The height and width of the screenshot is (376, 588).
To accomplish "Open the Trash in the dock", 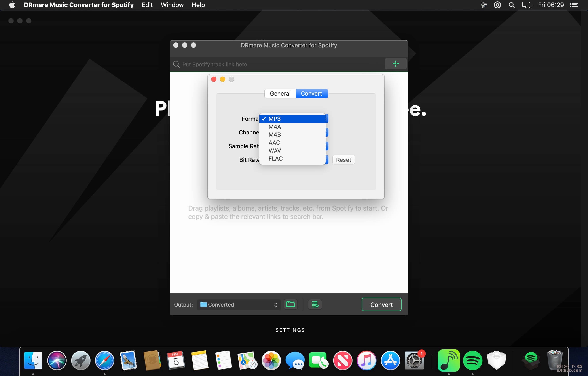I will tap(555, 360).
